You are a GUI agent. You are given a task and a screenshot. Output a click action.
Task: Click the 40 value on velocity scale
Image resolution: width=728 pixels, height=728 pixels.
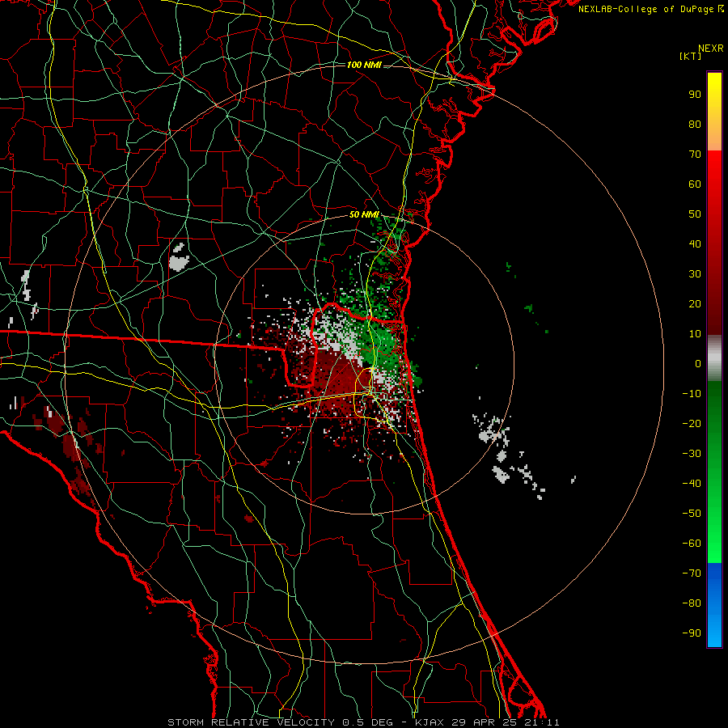point(695,244)
